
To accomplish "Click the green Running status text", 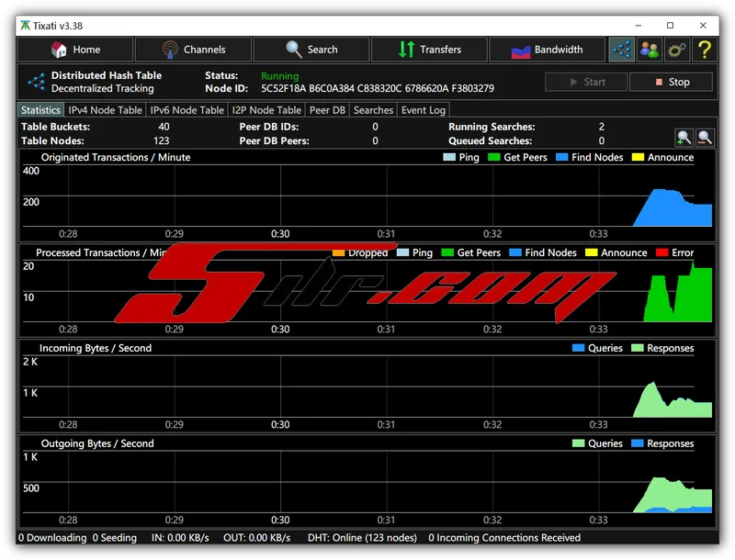I will [x=280, y=76].
